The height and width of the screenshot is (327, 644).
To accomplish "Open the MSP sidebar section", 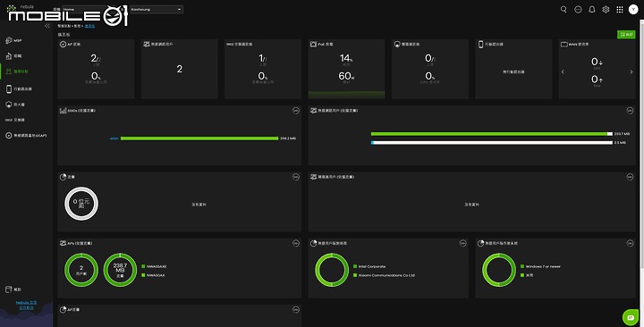I will click(x=13, y=40).
